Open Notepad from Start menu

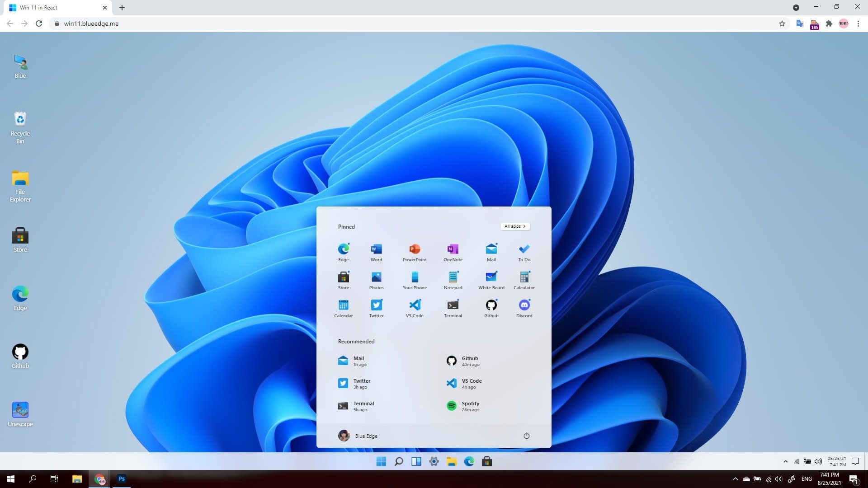tap(453, 281)
